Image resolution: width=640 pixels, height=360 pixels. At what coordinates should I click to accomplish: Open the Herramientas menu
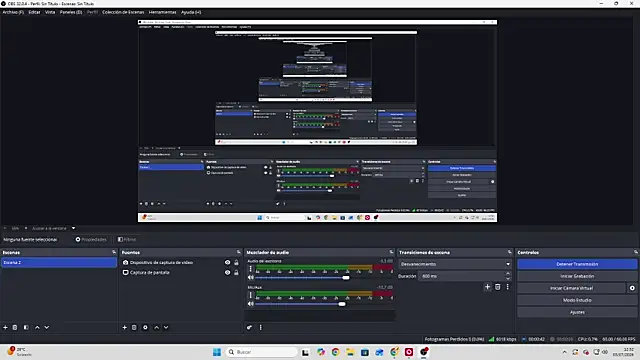point(162,12)
